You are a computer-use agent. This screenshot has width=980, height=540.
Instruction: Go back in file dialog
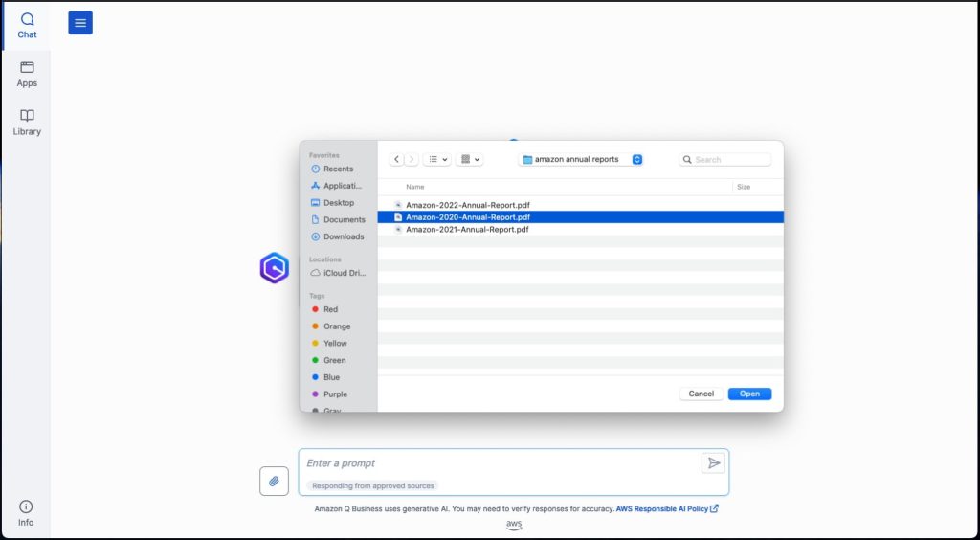coord(396,159)
